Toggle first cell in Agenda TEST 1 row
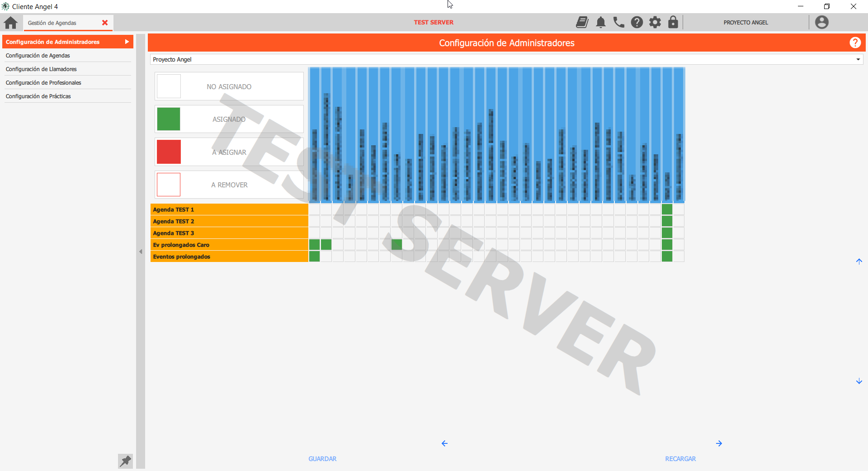Viewport: 868px width, 471px height. click(x=314, y=209)
